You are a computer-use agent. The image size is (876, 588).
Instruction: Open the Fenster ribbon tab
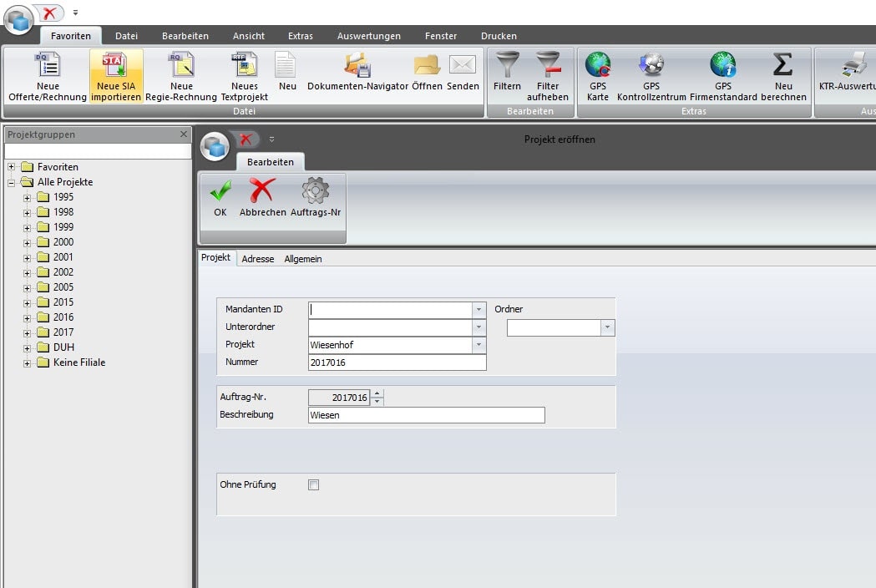(x=441, y=36)
